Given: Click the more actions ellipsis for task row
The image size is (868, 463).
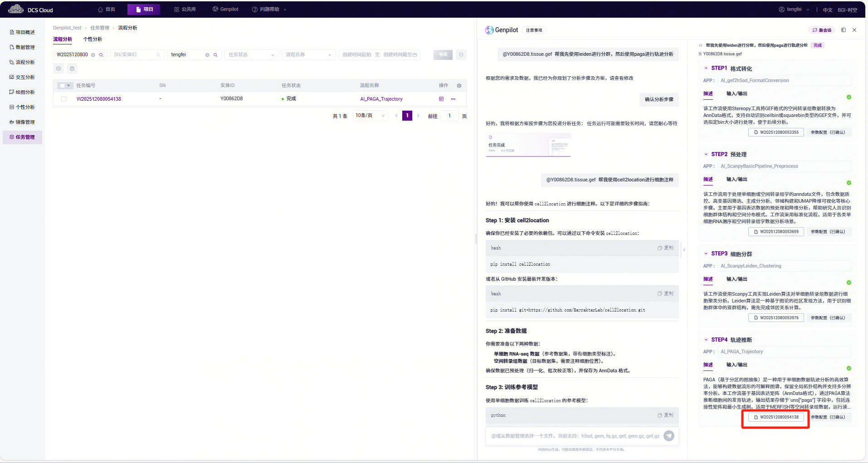Looking at the screenshot, I should point(453,99).
